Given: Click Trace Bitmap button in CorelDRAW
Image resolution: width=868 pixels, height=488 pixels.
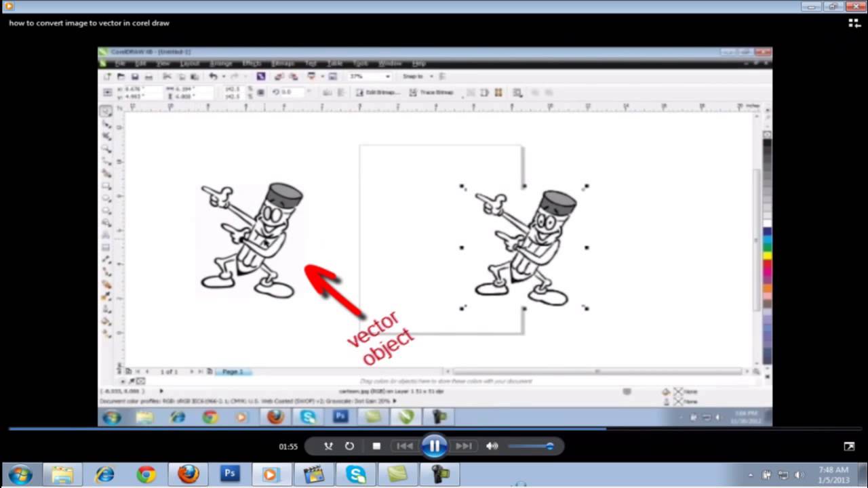Looking at the screenshot, I should tap(431, 93).
